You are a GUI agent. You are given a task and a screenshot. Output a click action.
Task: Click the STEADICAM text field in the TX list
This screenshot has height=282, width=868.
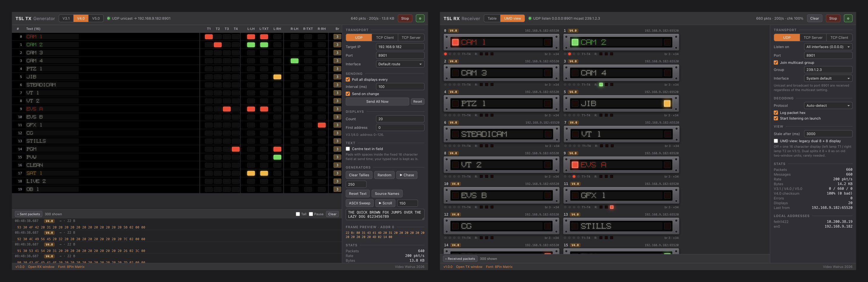pyautogui.click(x=52, y=85)
